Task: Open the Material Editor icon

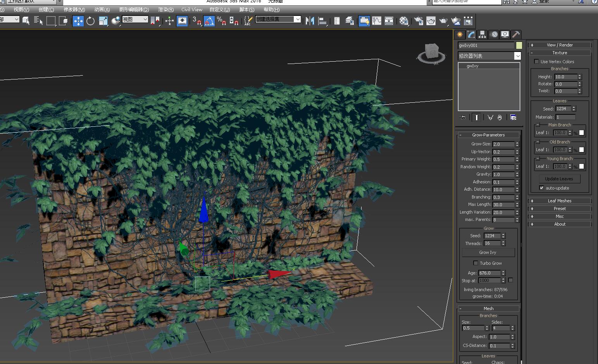Action: (x=404, y=21)
